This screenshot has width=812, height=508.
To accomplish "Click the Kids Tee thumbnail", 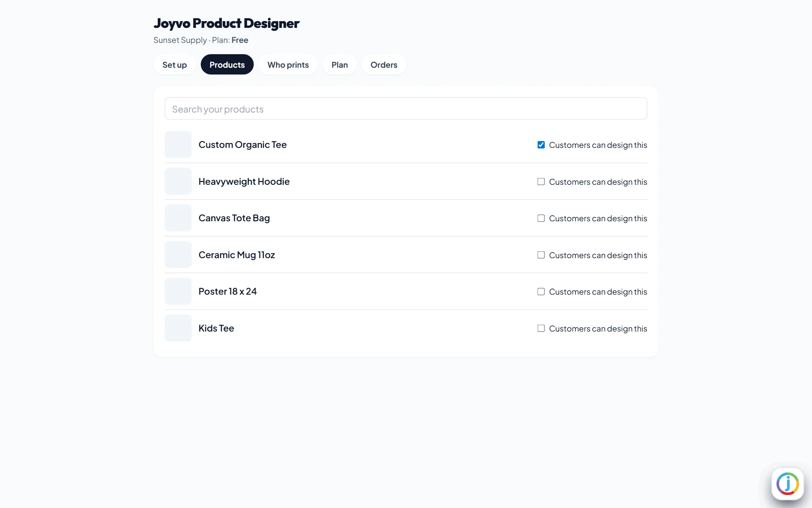I will (178, 328).
